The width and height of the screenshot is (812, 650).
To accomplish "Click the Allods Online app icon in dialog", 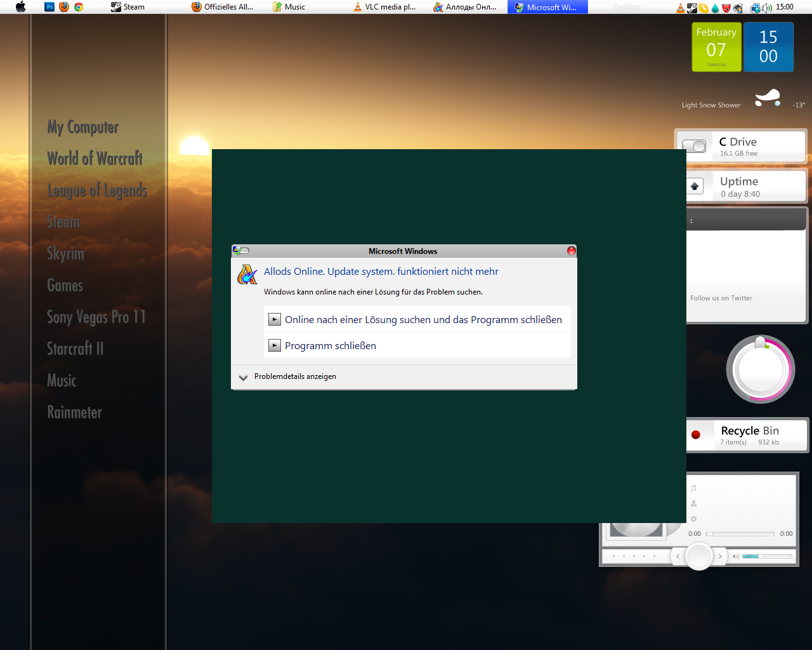I will pyautogui.click(x=247, y=275).
